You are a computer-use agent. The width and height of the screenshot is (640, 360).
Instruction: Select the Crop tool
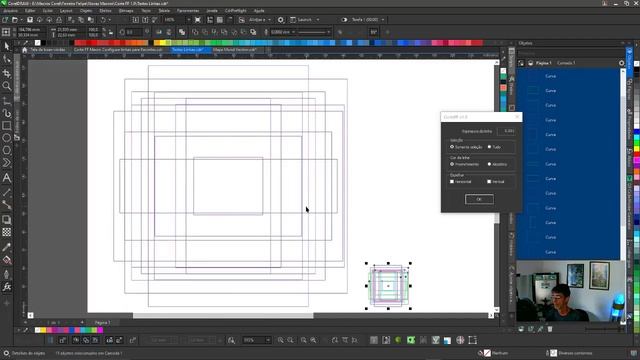(x=7, y=73)
